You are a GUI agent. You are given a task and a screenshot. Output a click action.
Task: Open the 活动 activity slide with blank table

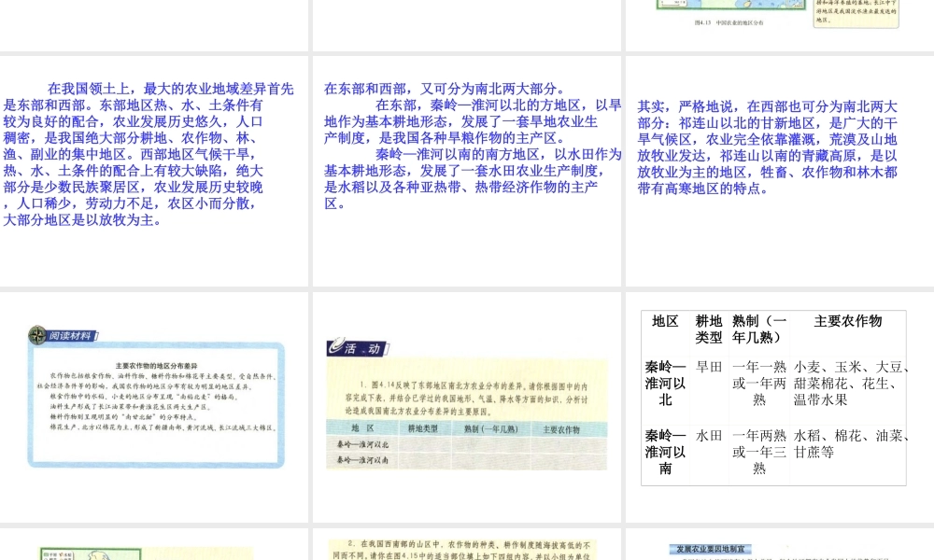[467, 407]
